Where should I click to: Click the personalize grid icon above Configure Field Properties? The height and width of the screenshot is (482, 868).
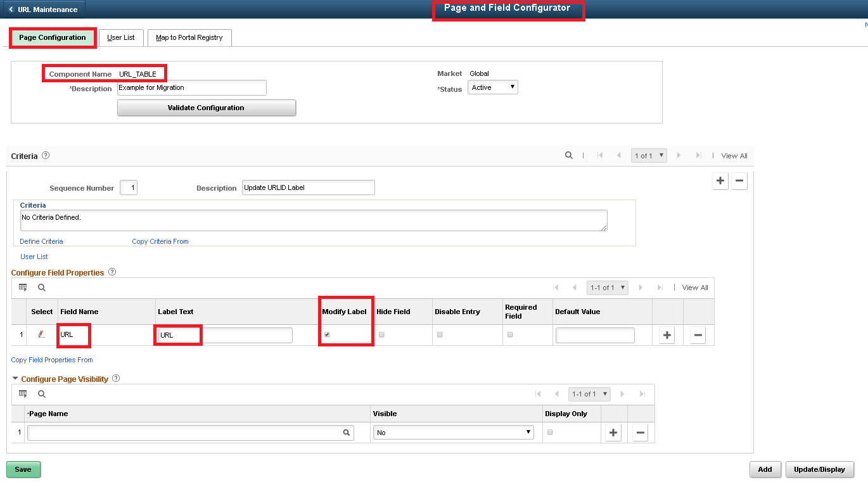[x=23, y=287]
